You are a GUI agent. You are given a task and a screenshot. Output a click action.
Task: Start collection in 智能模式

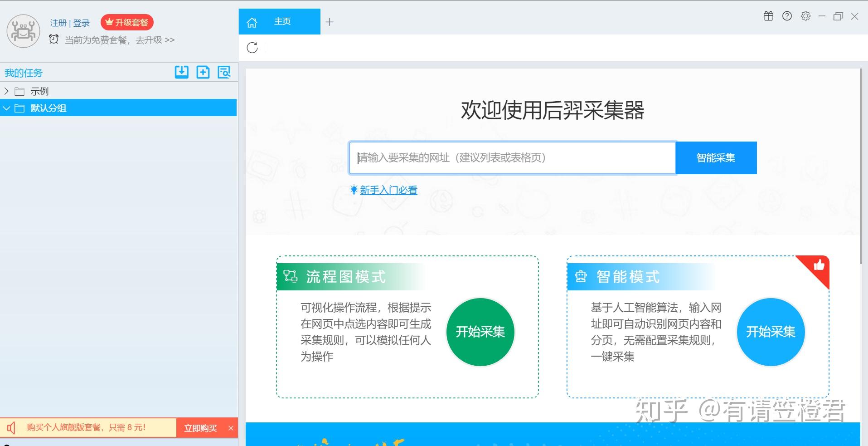coord(771,332)
